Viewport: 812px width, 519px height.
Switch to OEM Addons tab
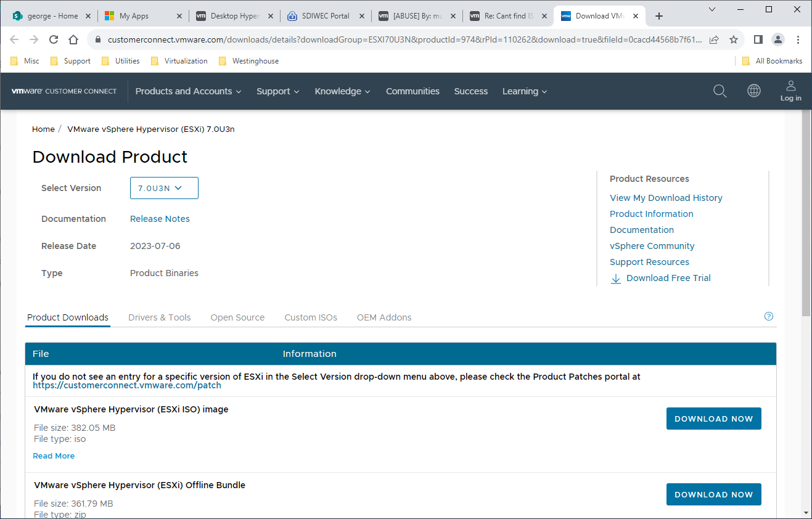(x=384, y=317)
